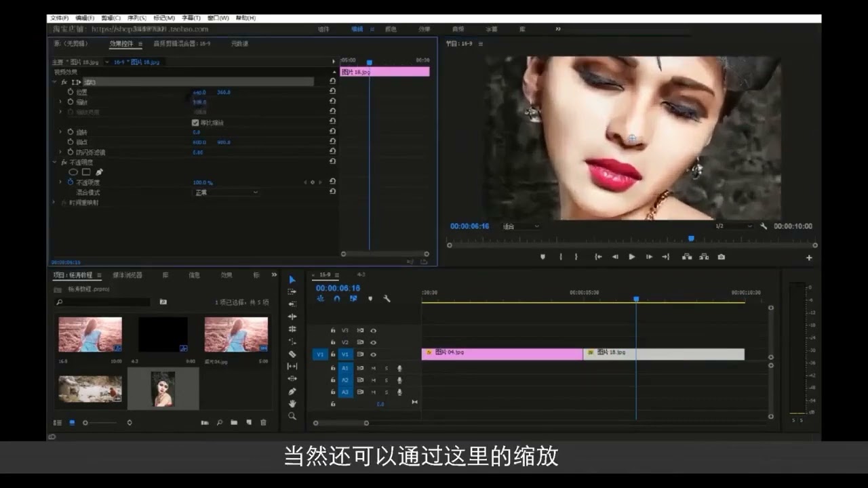Uncheck the 等比缩放 checkbox
The width and height of the screenshot is (868, 488).
tap(195, 123)
